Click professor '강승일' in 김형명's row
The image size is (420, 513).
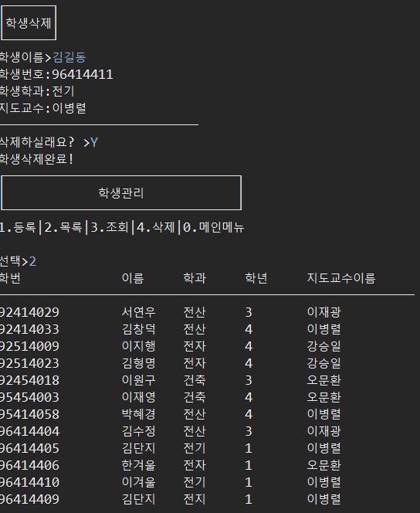click(x=324, y=363)
